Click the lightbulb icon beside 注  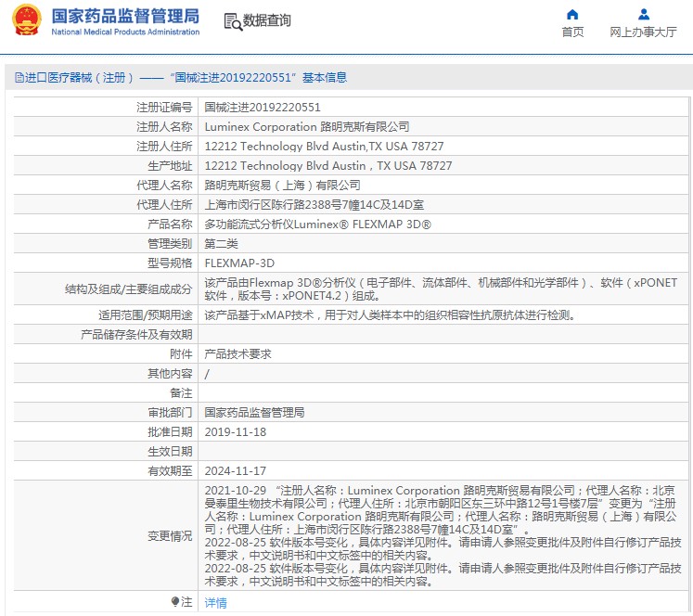point(175,601)
